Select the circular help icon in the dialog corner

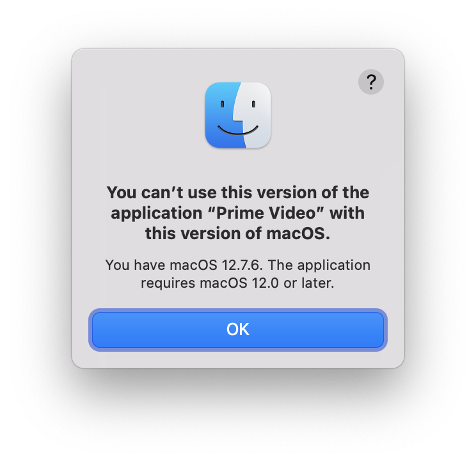click(370, 82)
